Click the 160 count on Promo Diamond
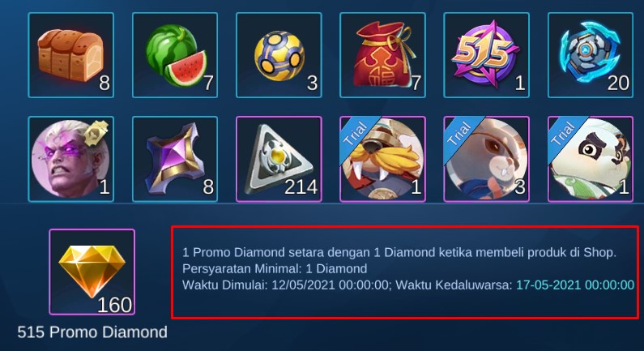 click(x=114, y=305)
